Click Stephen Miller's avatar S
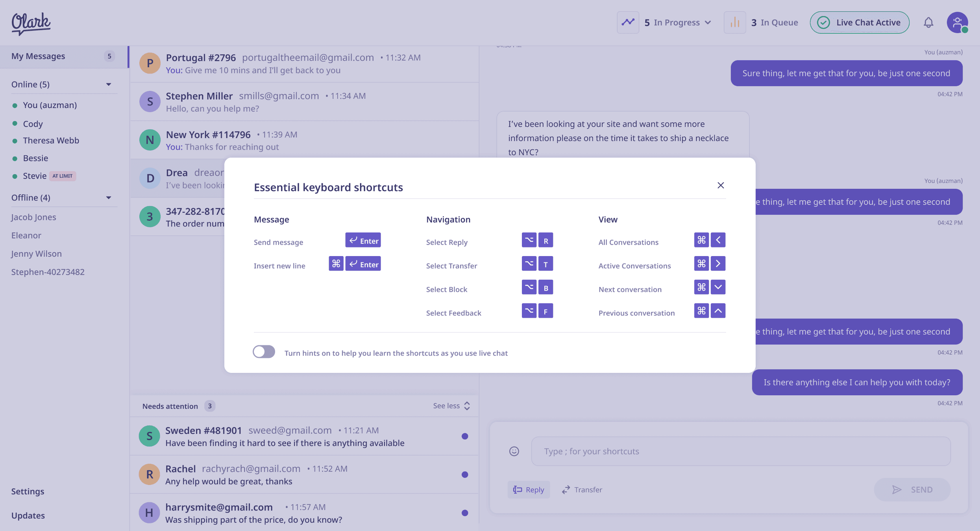Screen dimensions: 980x531 (150, 101)
